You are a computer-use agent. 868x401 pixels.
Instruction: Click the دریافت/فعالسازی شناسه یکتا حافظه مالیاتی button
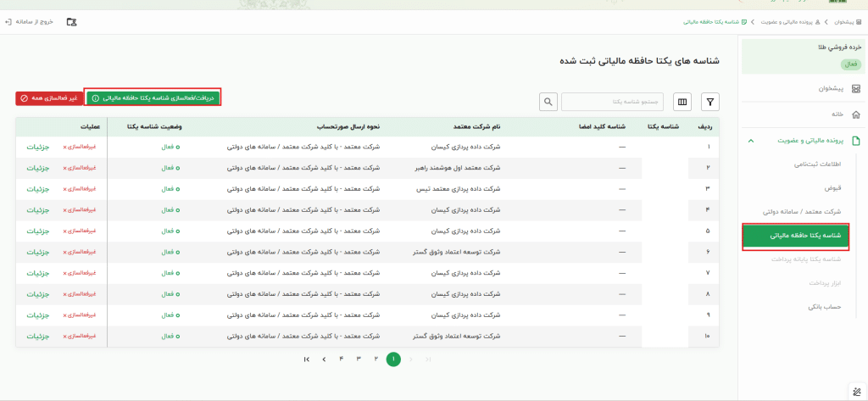153,97
